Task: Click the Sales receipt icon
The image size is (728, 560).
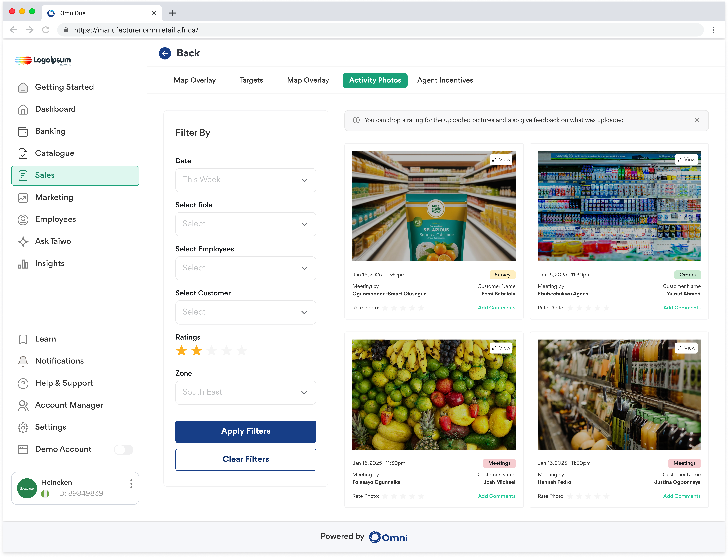Action: coord(23,176)
